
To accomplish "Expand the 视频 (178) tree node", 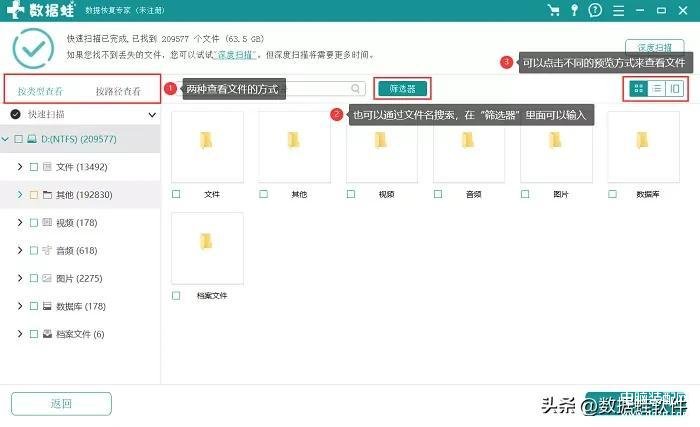I will tap(20, 222).
